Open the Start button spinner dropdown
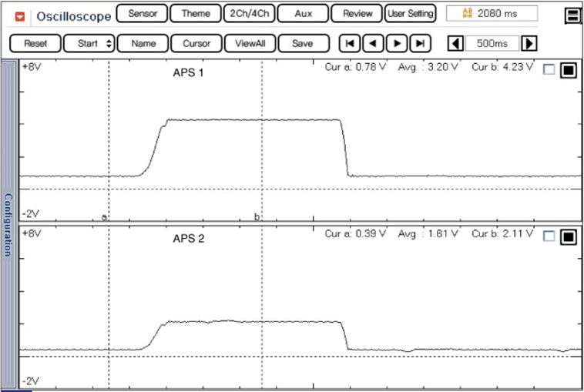This screenshot has height=392, width=584. [x=109, y=44]
